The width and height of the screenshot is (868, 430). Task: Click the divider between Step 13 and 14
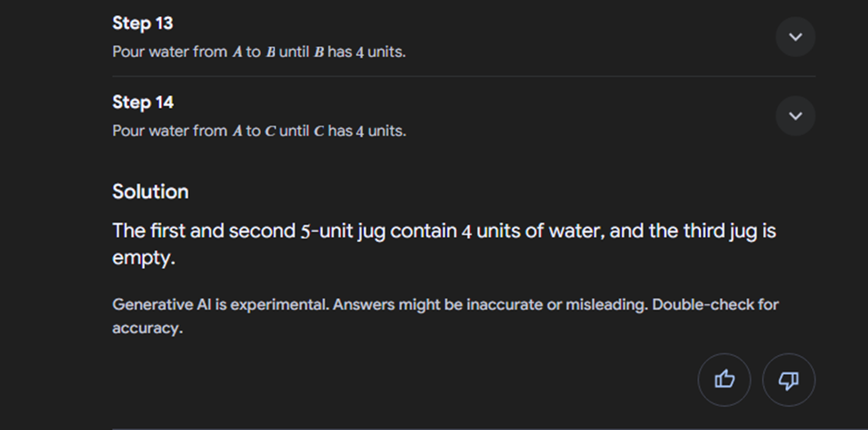pos(463,77)
